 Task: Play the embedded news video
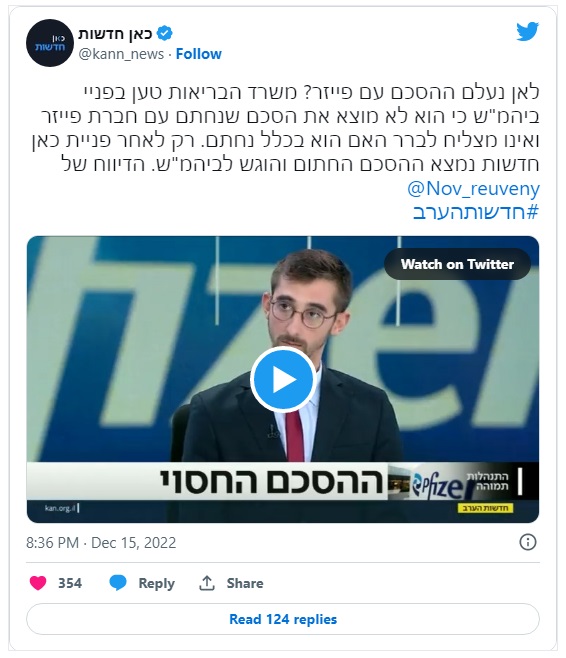(x=283, y=379)
